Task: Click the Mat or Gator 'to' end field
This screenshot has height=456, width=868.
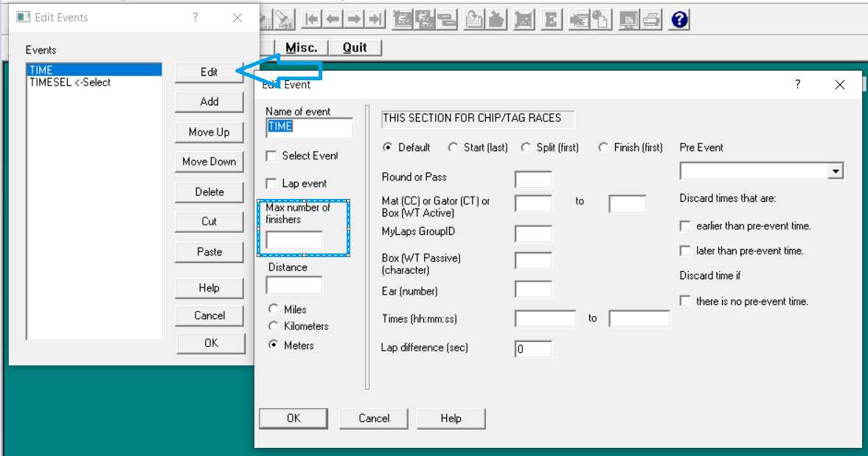Action: pyautogui.click(x=627, y=203)
